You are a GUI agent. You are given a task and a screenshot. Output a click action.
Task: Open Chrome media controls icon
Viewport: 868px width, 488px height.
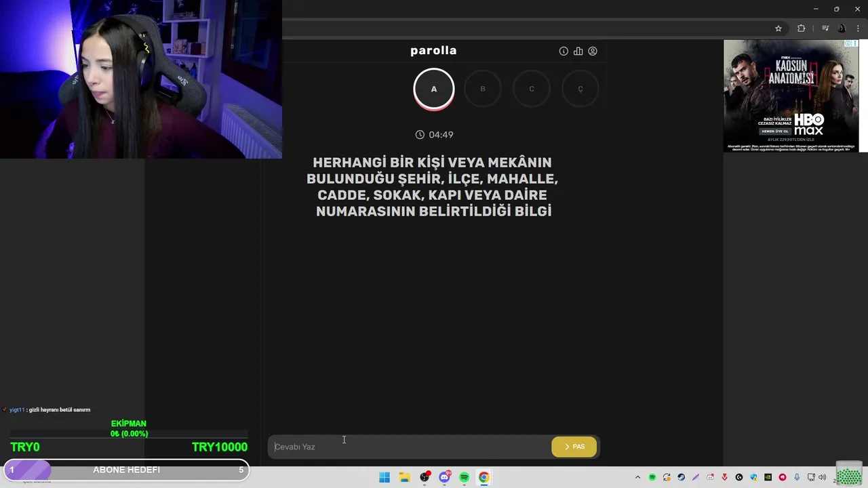click(x=825, y=28)
